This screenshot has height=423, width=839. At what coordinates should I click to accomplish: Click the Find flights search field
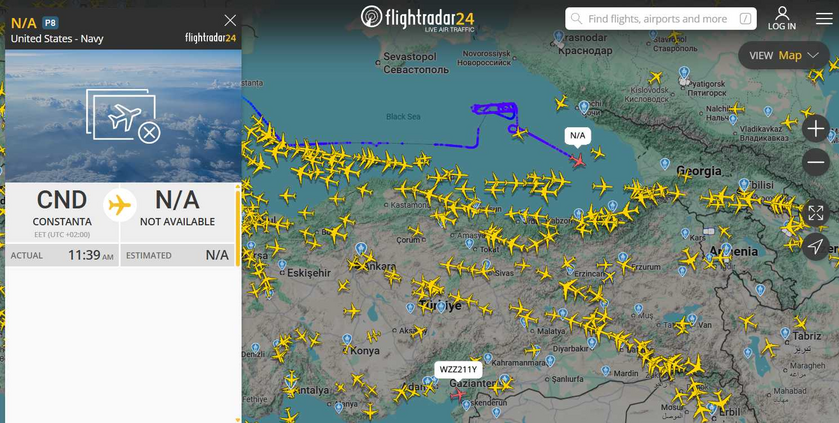click(x=661, y=19)
